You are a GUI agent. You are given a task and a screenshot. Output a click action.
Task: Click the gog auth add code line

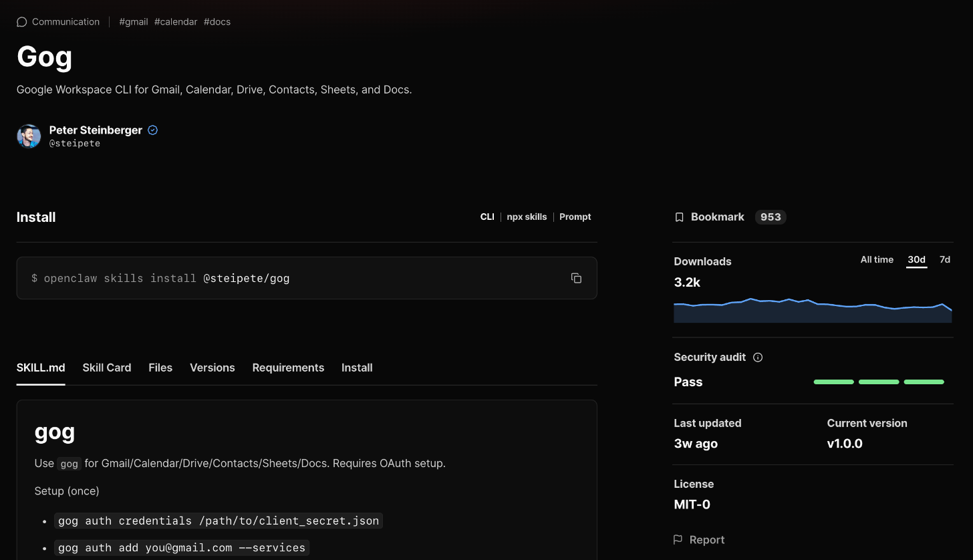click(x=182, y=548)
